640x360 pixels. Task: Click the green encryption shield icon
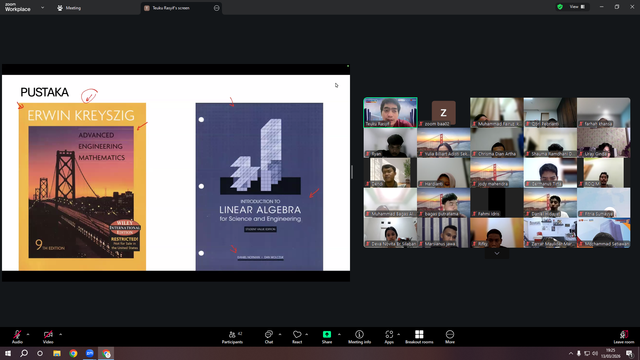pos(560,7)
